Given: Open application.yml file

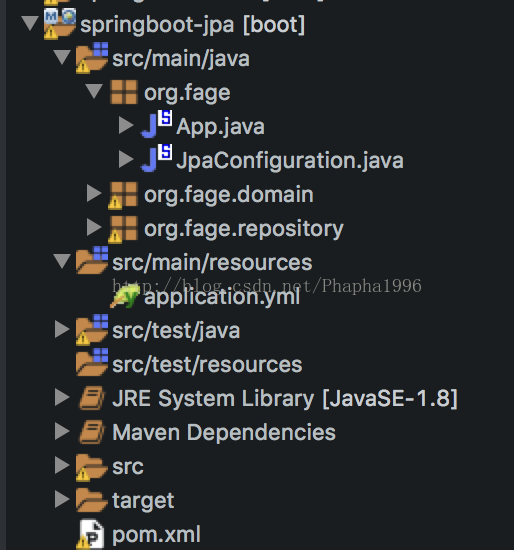Looking at the screenshot, I should click(222, 297).
